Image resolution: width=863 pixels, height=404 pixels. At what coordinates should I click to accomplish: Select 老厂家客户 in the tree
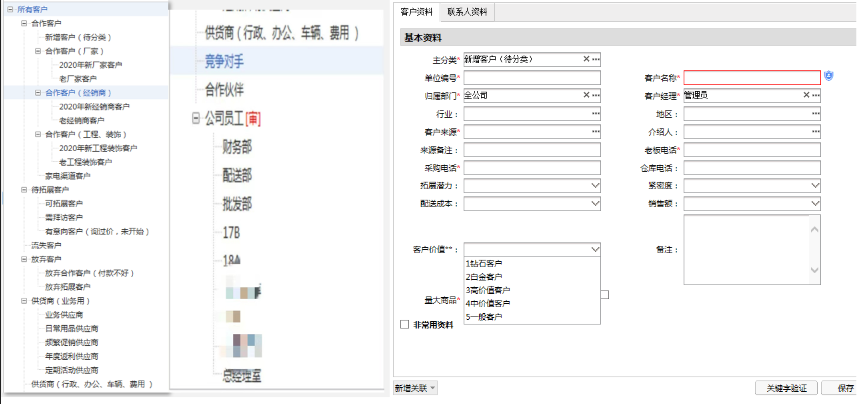coord(78,79)
